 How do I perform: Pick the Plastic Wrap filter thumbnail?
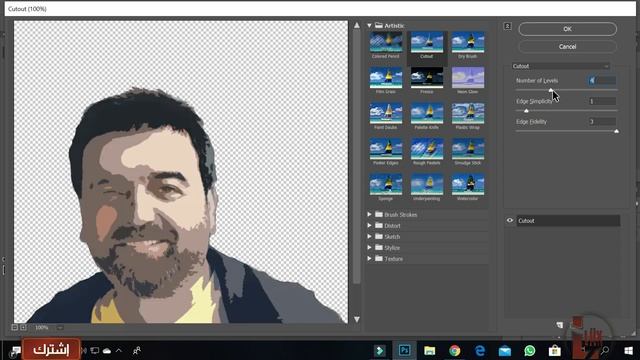pyautogui.click(x=468, y=113)
